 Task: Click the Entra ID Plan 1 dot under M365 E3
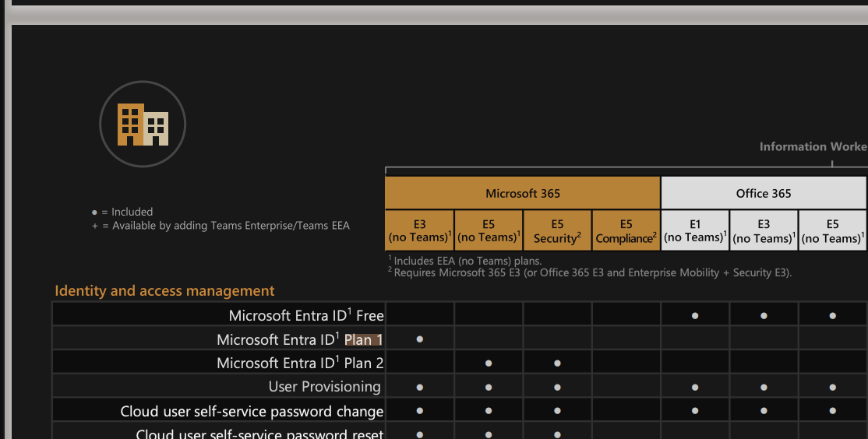click(420, 339)
